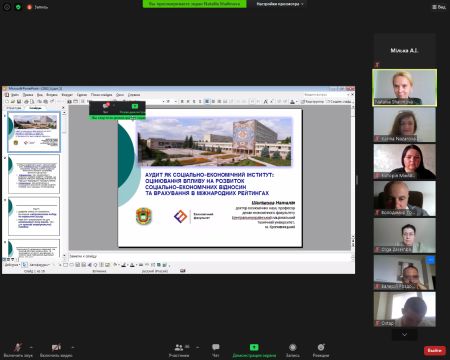Open the slide show menu in PowerPoint
The height and width of the screenshot is (360, 450).
(102, 95)
